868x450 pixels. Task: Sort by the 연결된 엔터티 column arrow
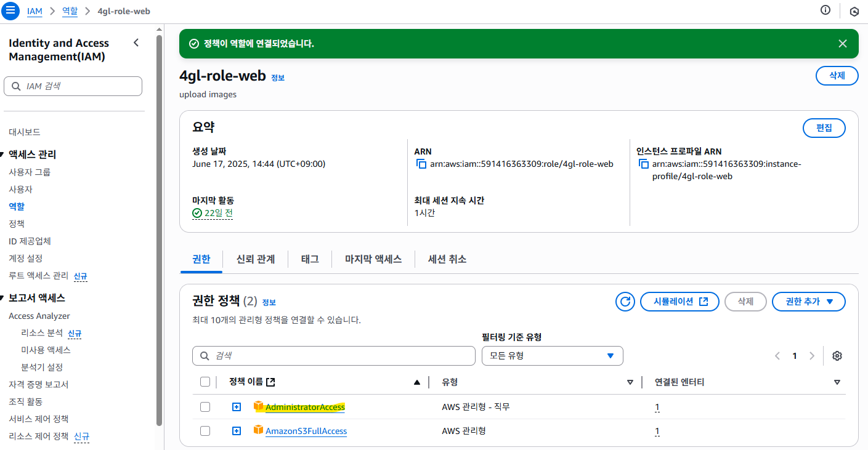pos(837,382)
